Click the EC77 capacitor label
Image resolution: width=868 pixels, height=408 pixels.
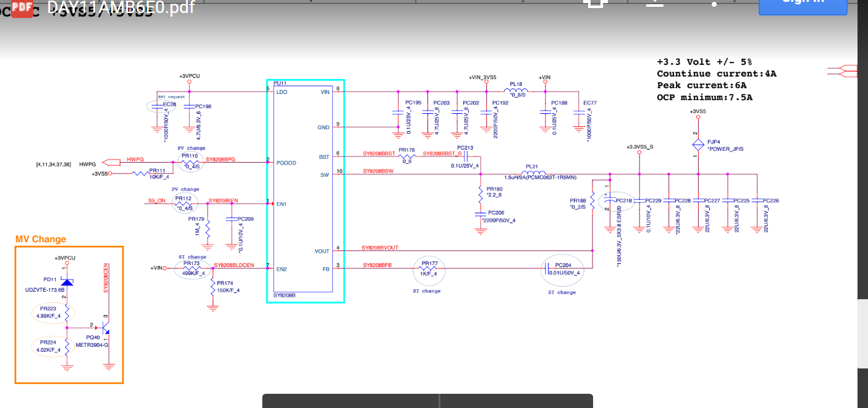590,103
